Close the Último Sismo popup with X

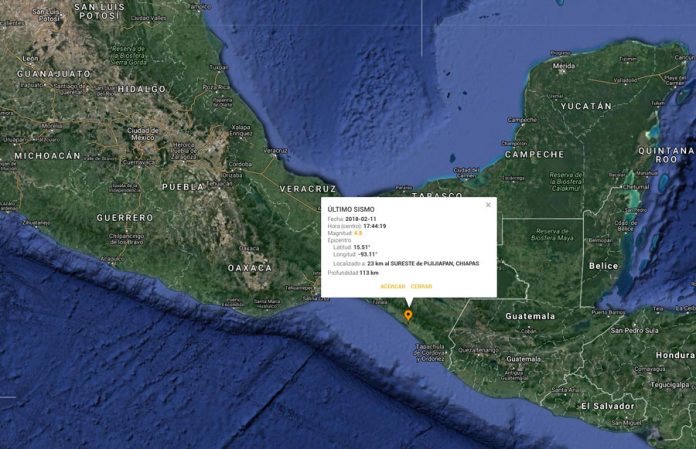(x=488, y=205)
